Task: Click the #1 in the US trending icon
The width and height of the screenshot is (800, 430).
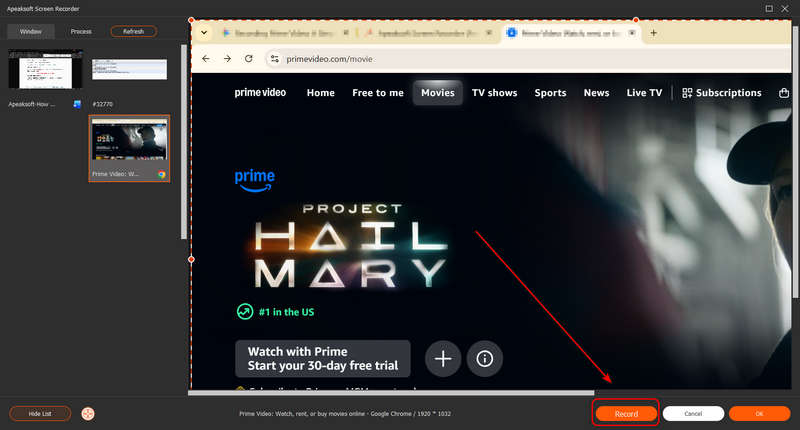Action: pyautogui.click(x=245, y=311)
